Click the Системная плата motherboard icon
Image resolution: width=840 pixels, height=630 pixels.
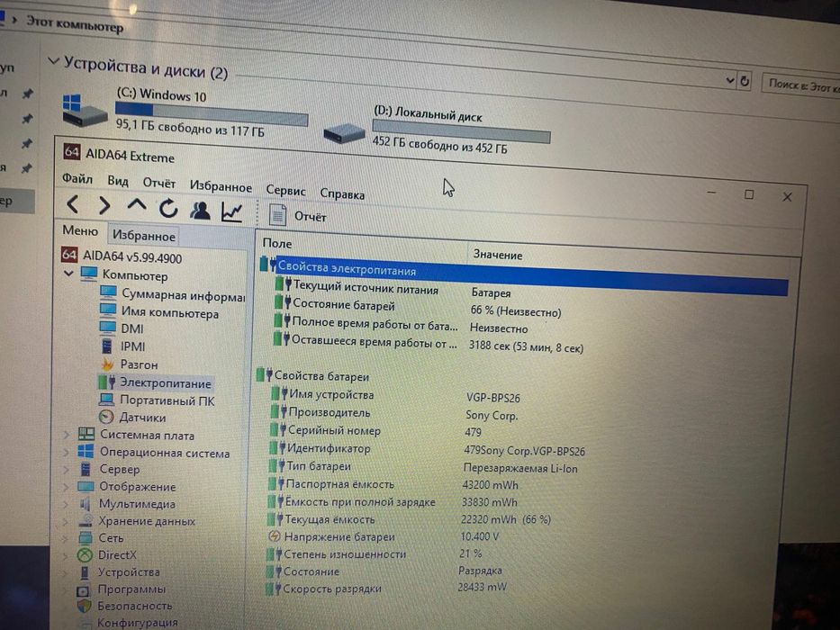[86, 434]
